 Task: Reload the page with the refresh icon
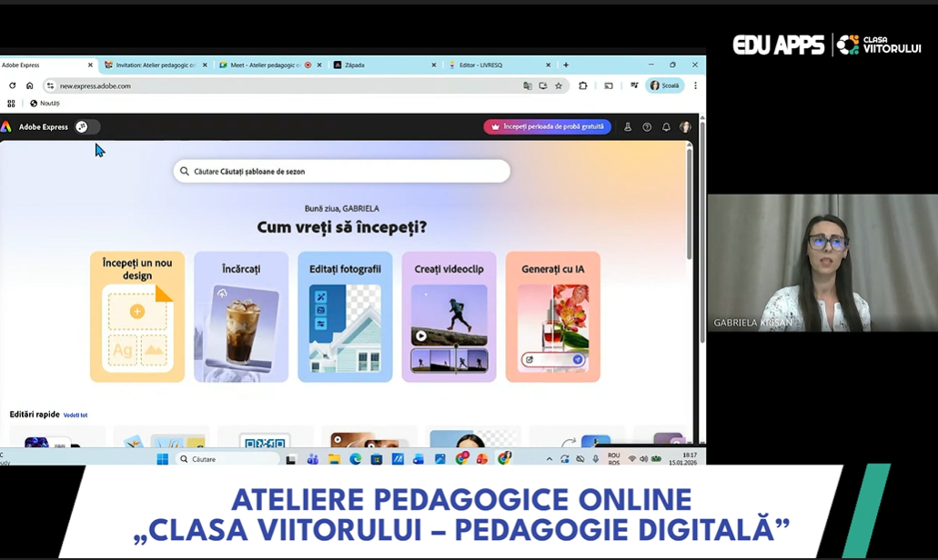[12, 85]
